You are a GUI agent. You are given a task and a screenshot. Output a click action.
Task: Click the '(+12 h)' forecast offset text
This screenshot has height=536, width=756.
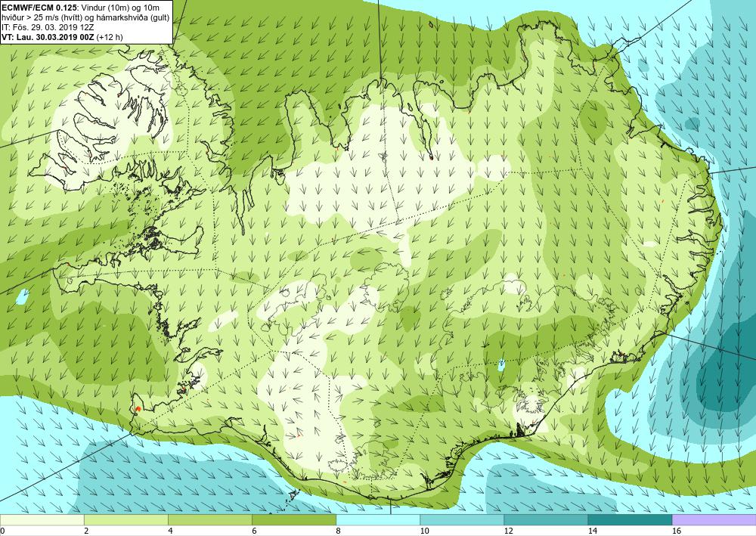pos(110,37)
